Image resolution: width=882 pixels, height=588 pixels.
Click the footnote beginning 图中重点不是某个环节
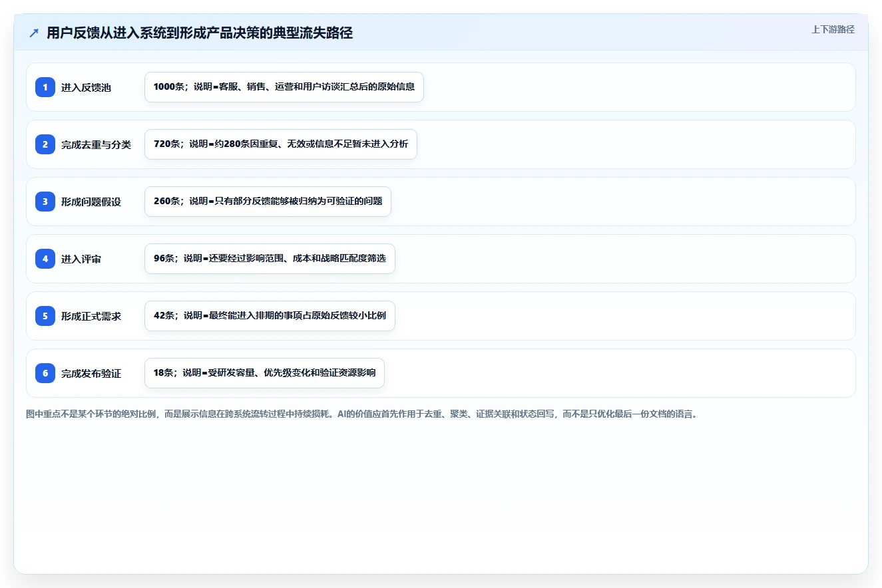pos(361,414)
